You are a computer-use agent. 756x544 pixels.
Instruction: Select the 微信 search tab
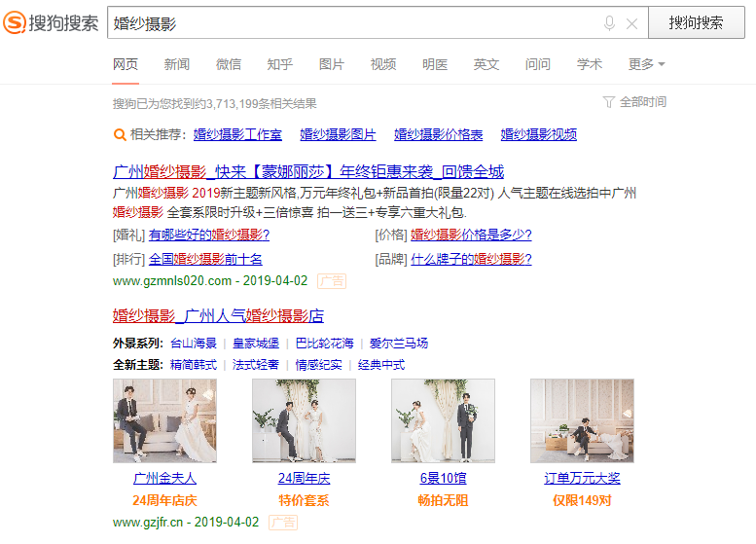pyautogui.click(x=229, y=64)
